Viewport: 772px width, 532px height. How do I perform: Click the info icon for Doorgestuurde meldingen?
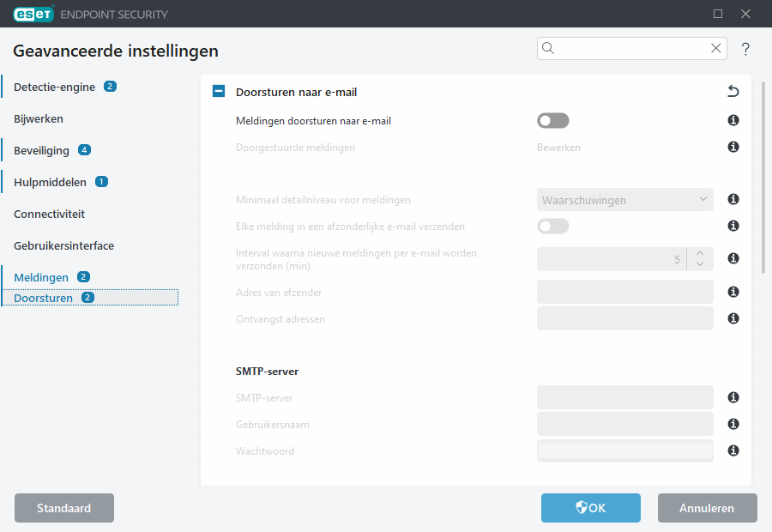tap(733, 148)
